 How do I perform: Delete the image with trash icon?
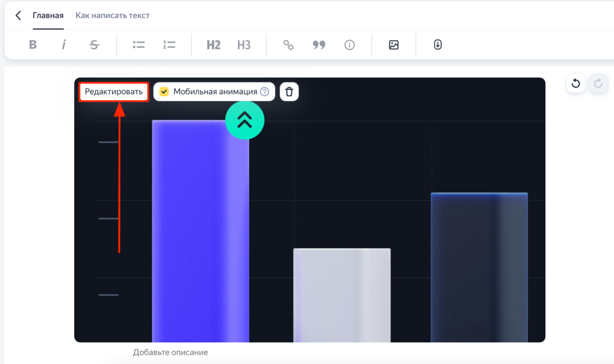pyautogui.click(x=289, y=91)
